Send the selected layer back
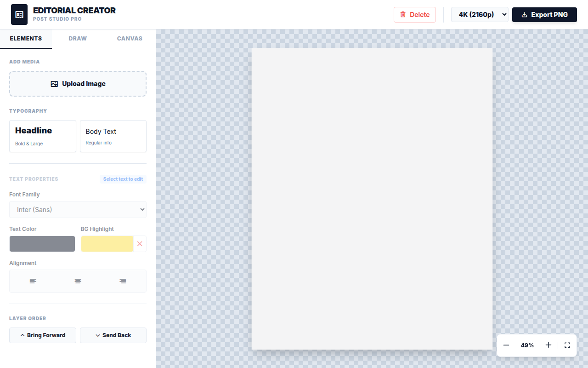This screenshot has width=588, height=368. point(113,335)
